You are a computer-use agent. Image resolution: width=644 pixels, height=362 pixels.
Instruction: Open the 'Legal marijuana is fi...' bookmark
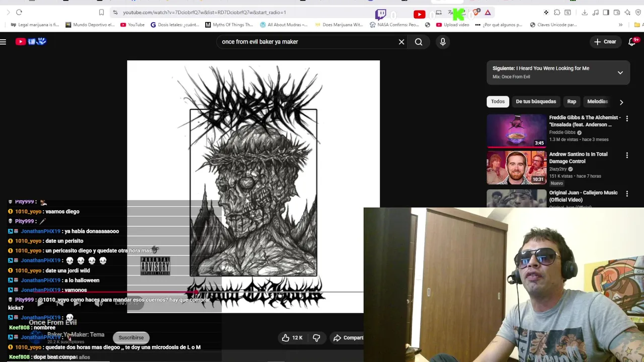coord(35,25)
